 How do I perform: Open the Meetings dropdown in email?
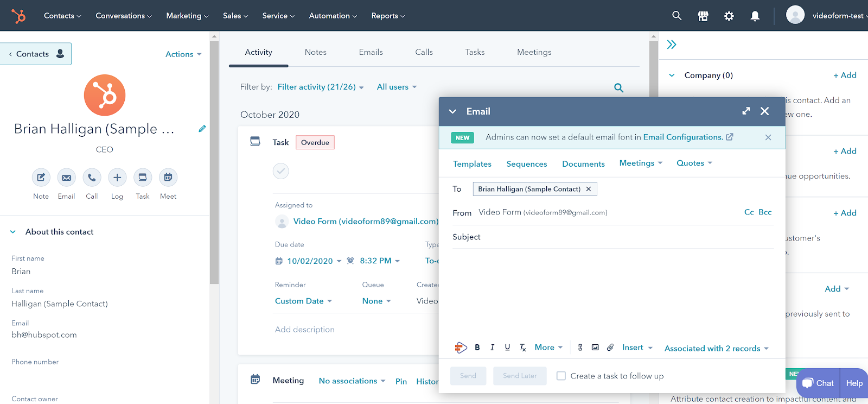pyautogui.click(x=641, y=163)
